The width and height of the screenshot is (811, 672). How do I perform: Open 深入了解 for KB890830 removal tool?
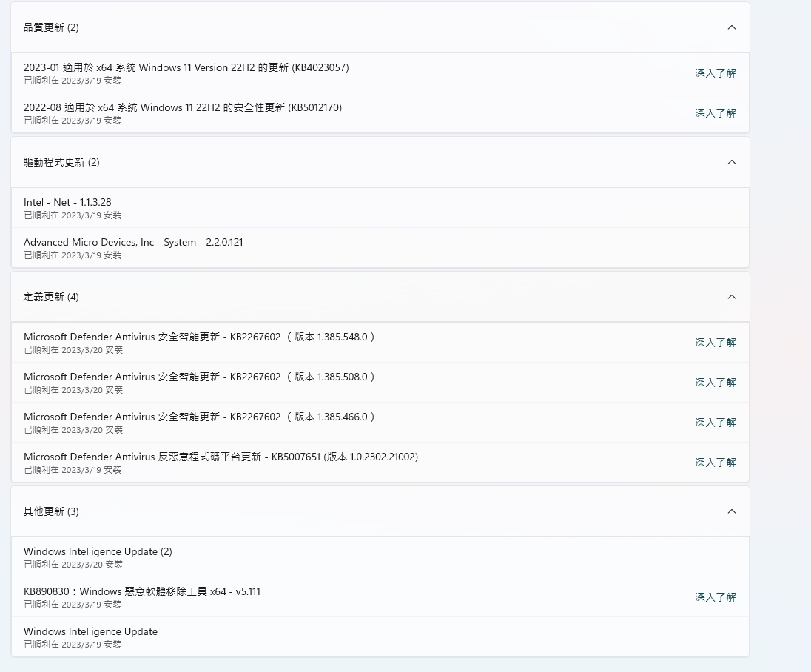pyautogui.click(x=716, y=597)
